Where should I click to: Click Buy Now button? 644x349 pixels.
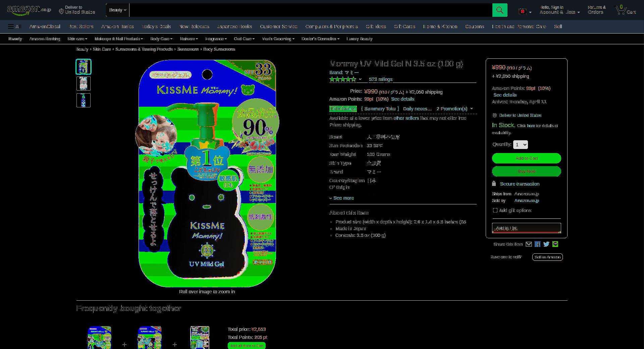526,171
